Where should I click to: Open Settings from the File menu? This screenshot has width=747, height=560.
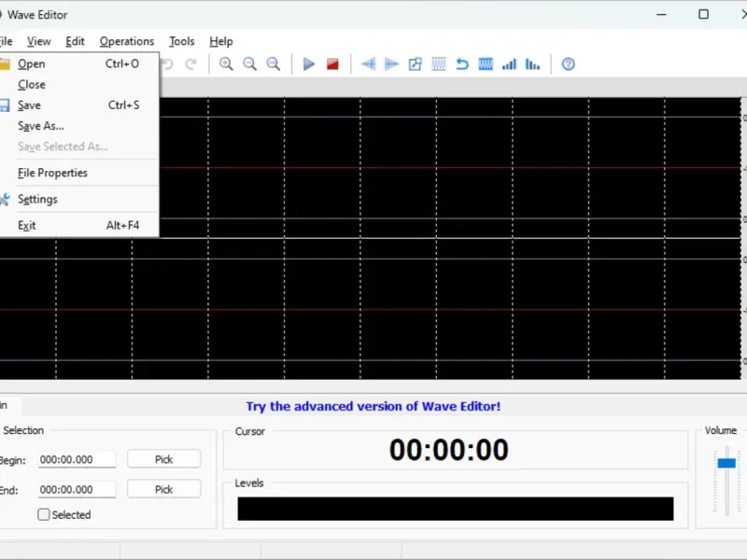pyautogui.click(x=37, y=199)
